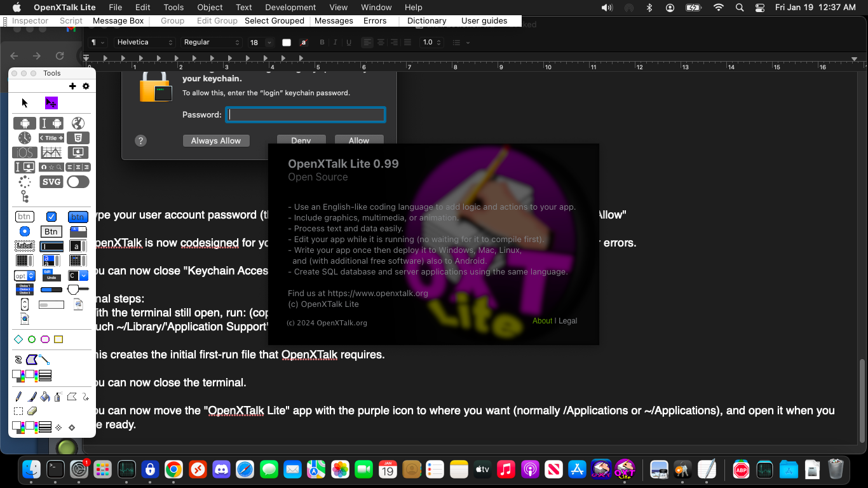
Task: Pick the Checkbox control in Tools
Action: pos(51,217)
